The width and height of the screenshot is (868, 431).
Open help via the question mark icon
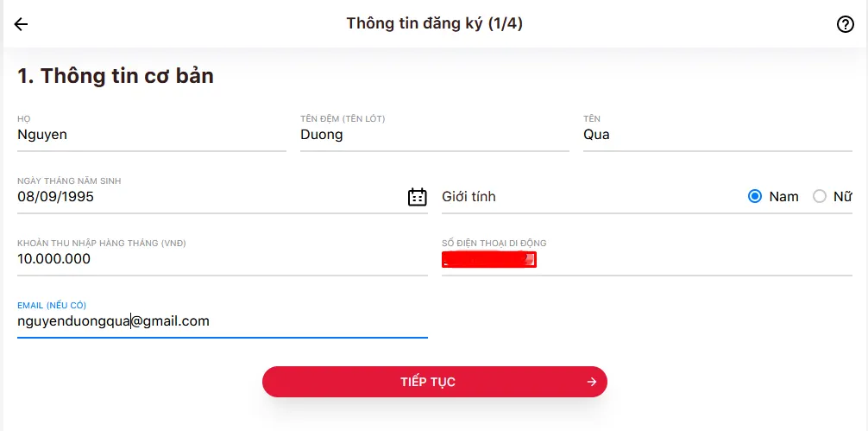coord(846,24)
